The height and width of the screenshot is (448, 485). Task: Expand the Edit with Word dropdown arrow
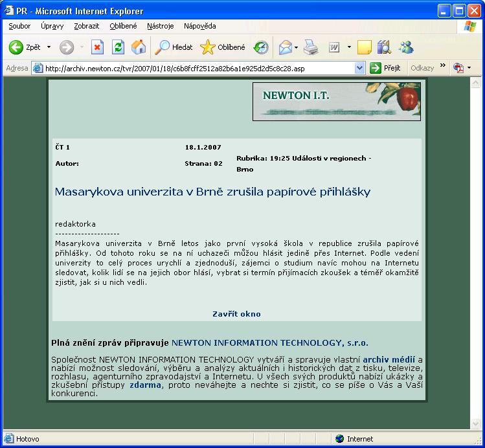coord(349,47)
